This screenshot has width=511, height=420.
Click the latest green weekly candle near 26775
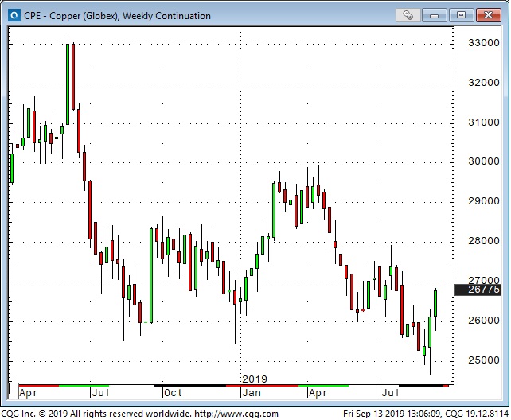[x=435, y=303]
